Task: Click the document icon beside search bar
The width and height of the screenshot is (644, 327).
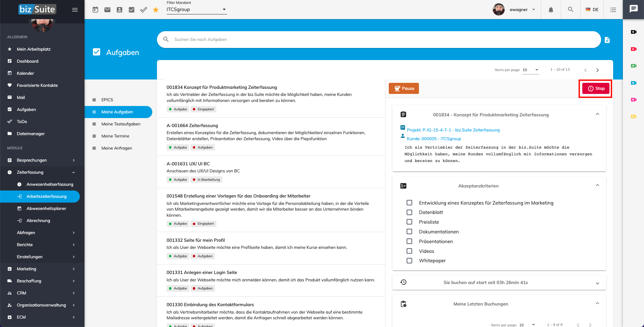Action: [x=607, y=40]
